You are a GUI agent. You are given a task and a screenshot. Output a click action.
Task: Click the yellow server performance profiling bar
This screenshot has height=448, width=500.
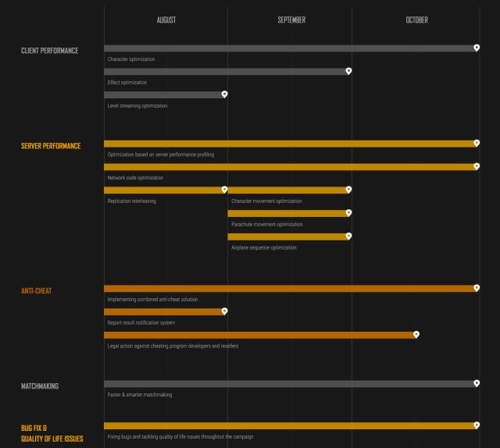pos(290,144)
